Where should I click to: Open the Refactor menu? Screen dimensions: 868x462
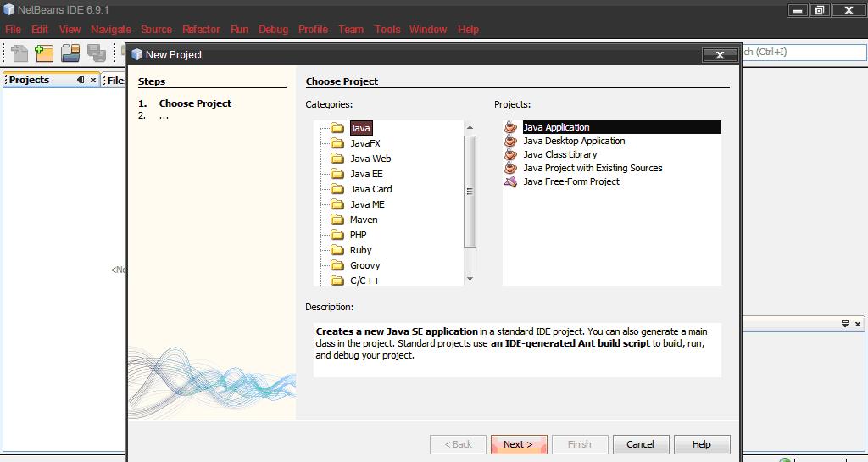(202, 30)
